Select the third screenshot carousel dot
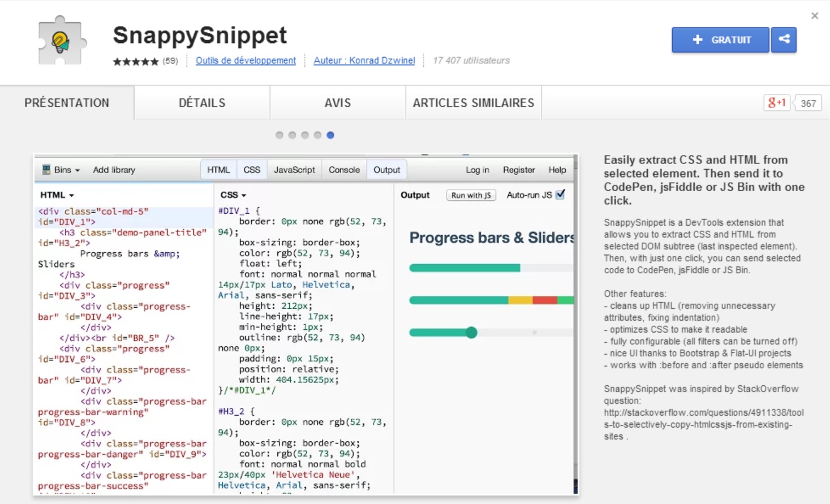 point(305,135)
